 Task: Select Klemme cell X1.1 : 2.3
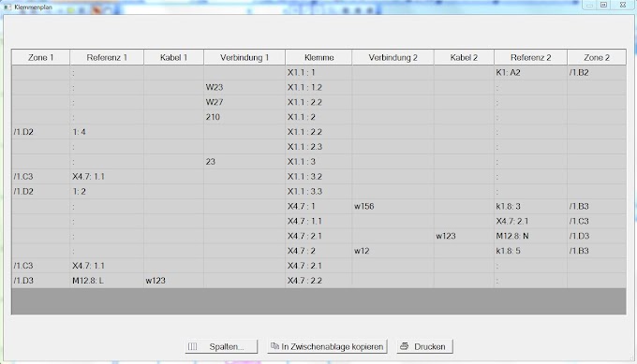[318, 147]
